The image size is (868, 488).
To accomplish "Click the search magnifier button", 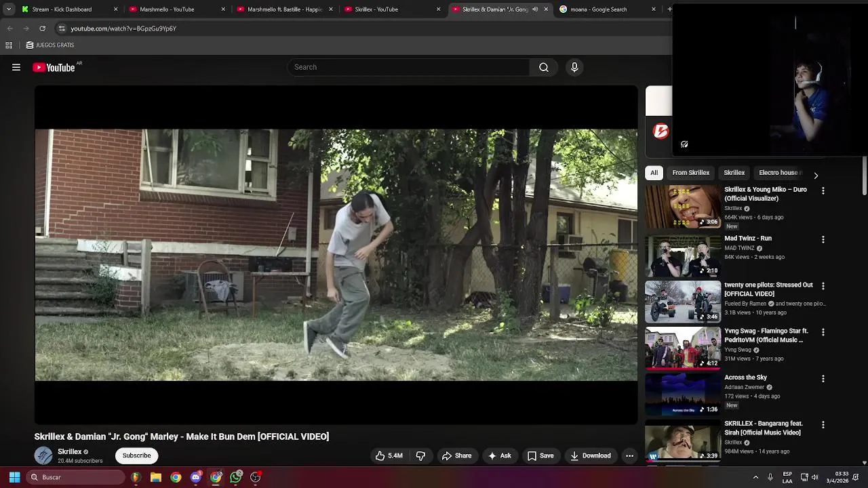I will 544,67.
